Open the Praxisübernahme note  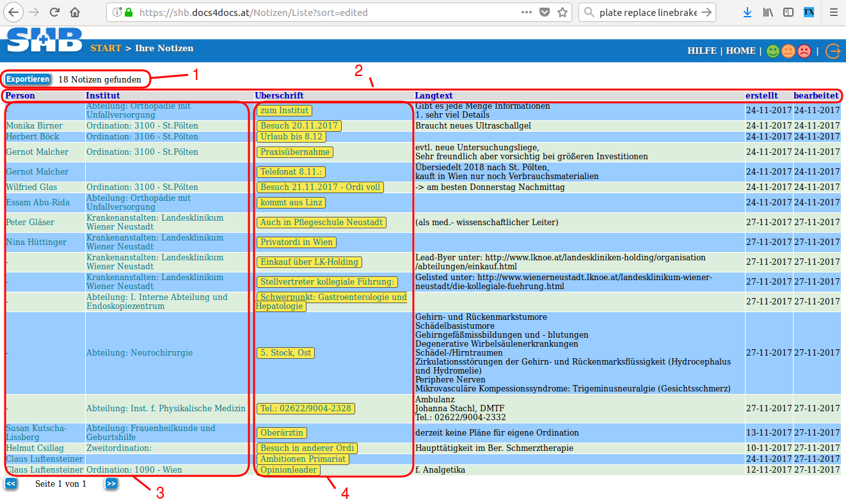pyautogui.click(x=295, y=152)
